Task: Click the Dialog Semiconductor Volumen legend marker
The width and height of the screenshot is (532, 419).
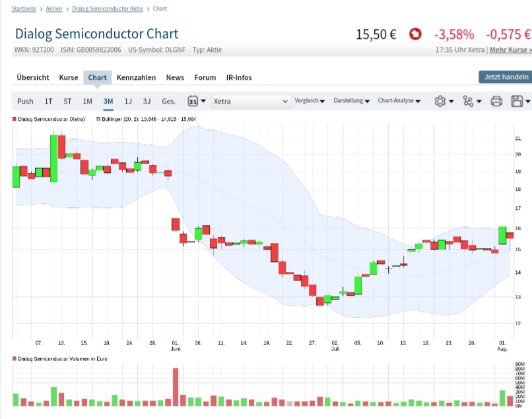Action: [15, 358]
